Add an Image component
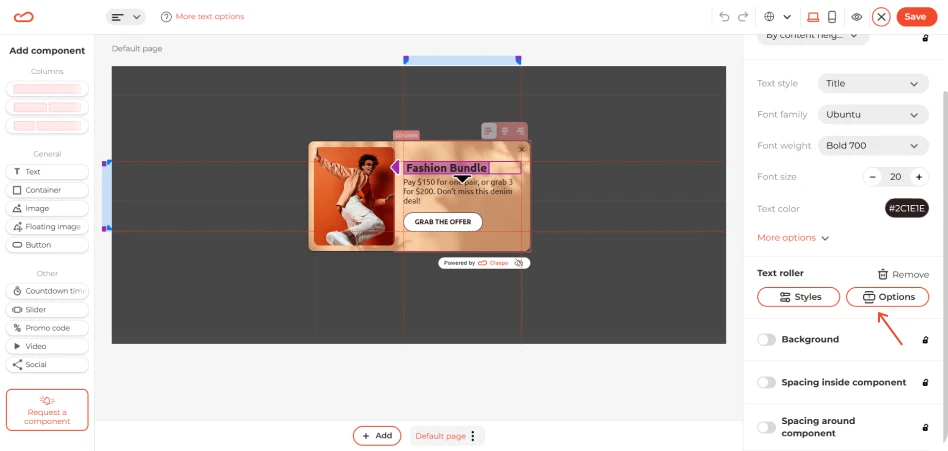This screenshot has height=451, width=948. click(47, 209)
